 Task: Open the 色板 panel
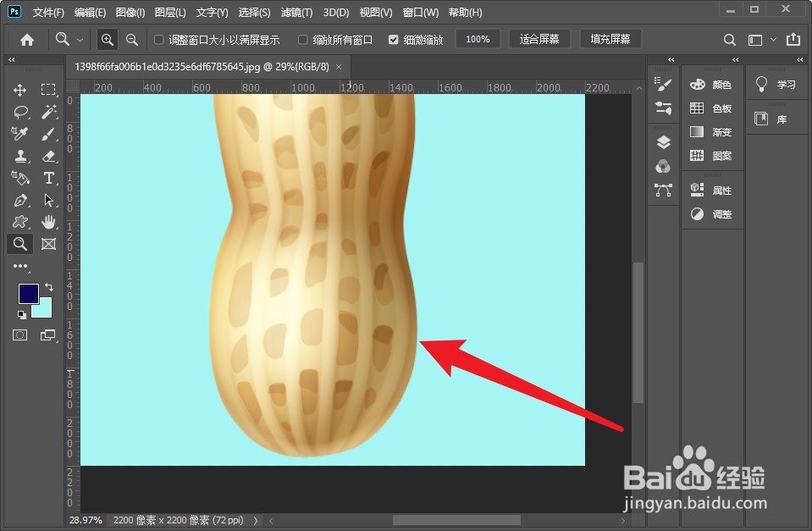(x=711, y=108)
